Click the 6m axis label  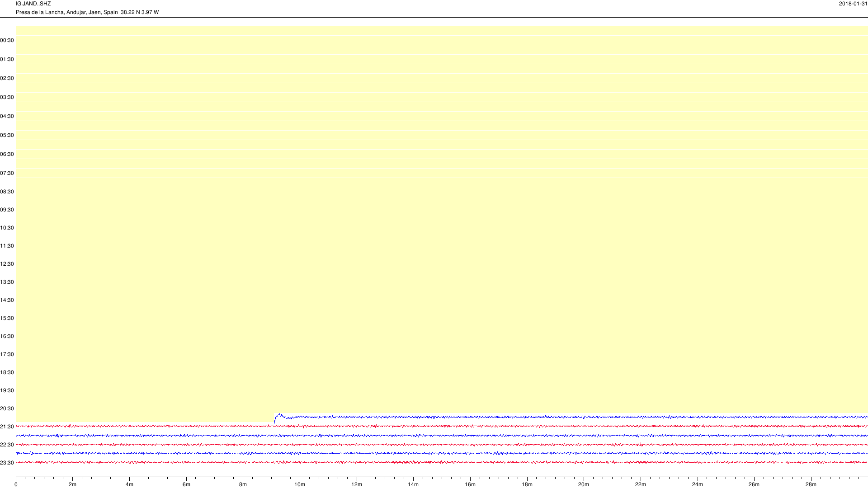[186, 484]
